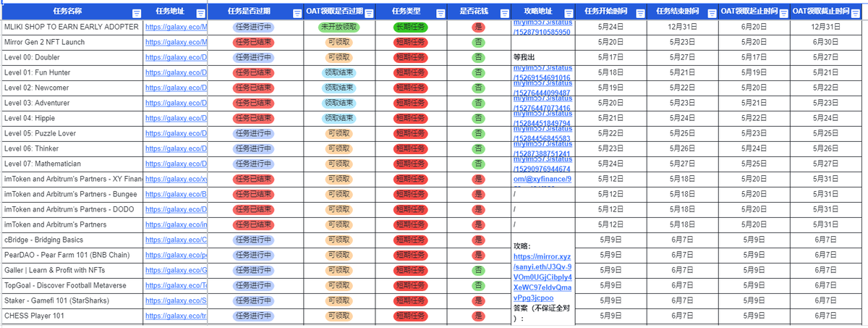Select the Level 02: Newcomer cell

point(72,88)
